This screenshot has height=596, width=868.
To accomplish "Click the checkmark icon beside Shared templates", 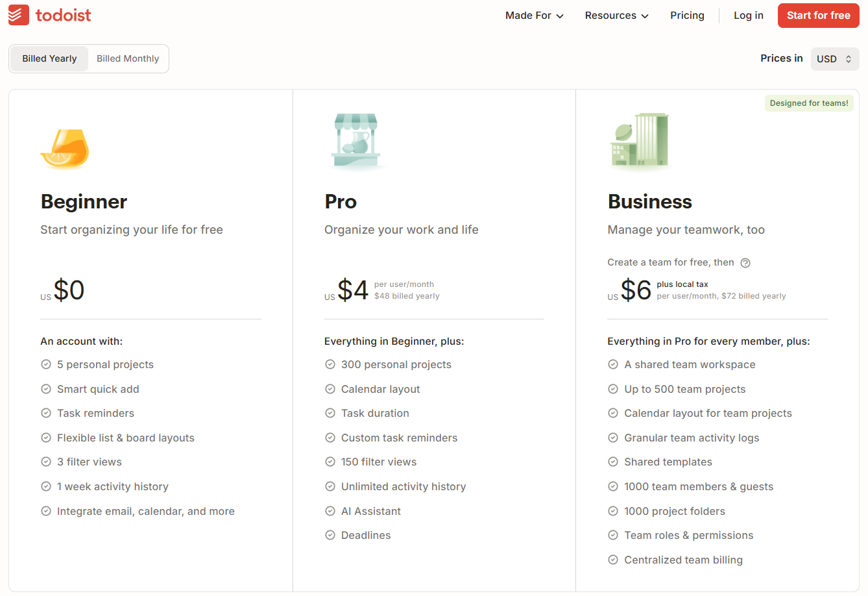I will 613,462.
